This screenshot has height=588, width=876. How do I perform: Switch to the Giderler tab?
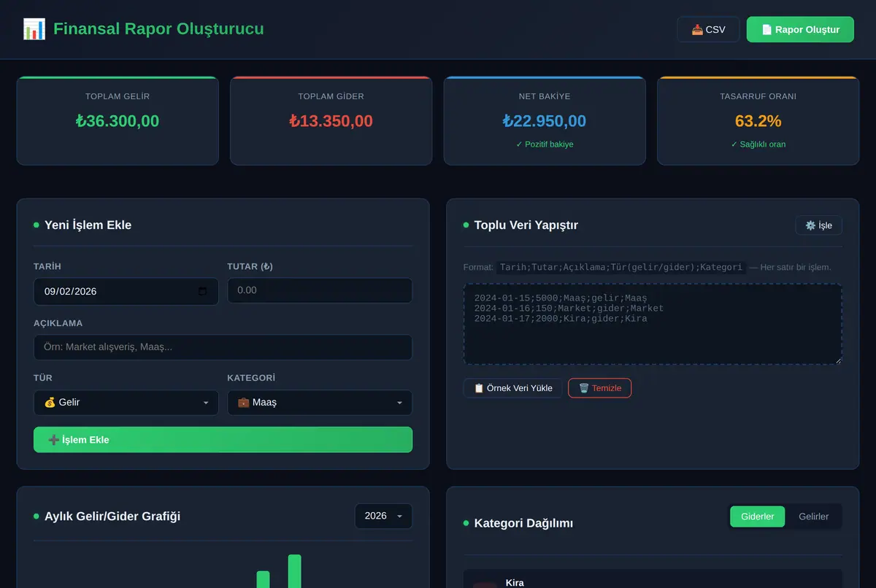click(x=758, y=517)
